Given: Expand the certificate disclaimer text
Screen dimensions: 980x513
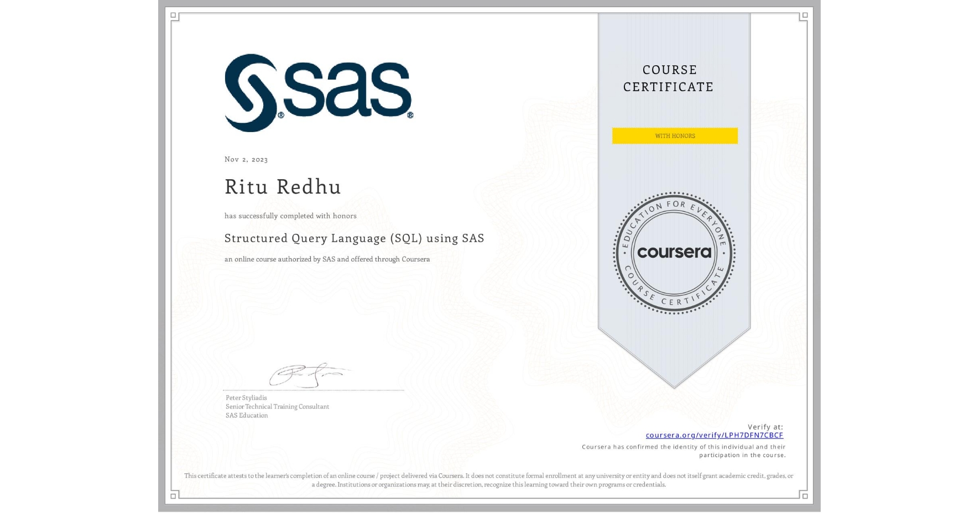Looking at the screenshot, I should [x=489, y=479].
